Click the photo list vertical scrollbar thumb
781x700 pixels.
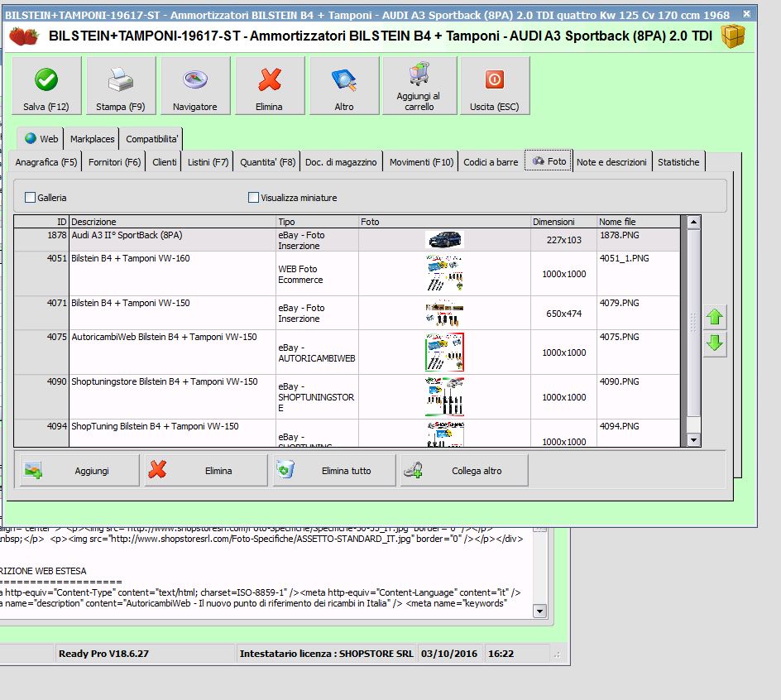(x=693, y=323)
